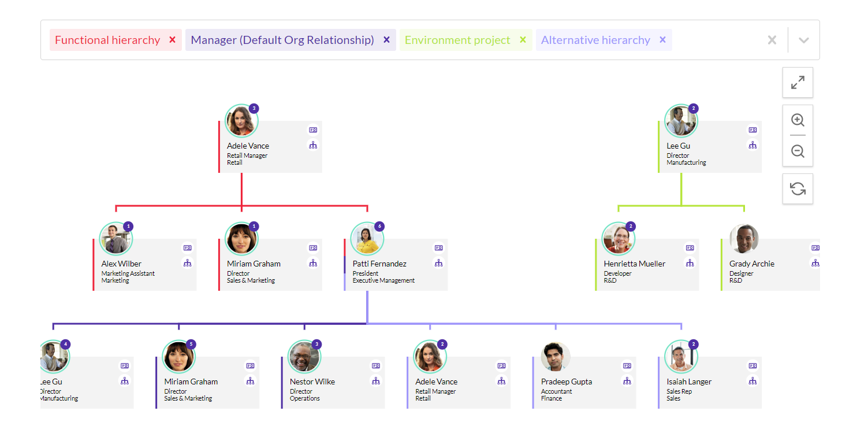Expand Patti Fernandez's badge showing 6

tap(379, 227)
